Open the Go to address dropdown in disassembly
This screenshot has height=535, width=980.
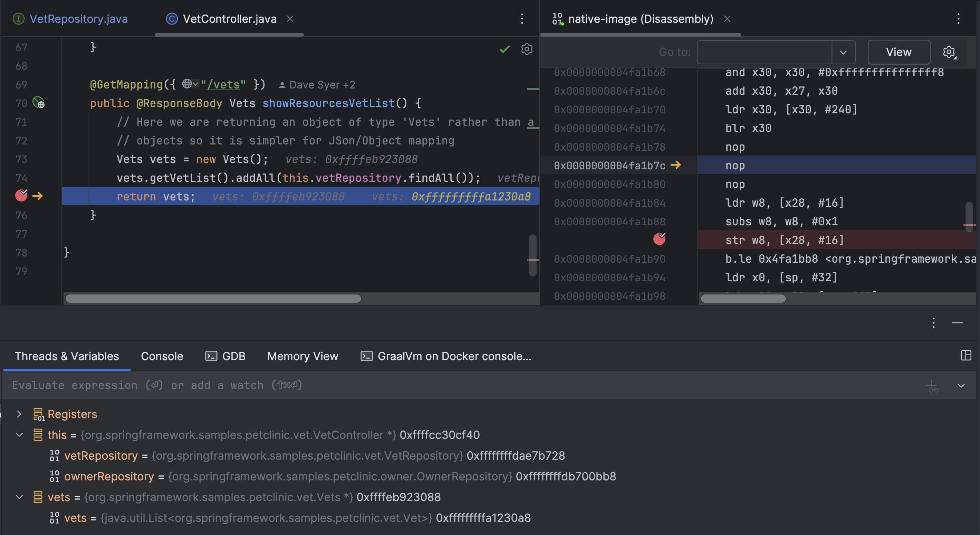point(843,52)
